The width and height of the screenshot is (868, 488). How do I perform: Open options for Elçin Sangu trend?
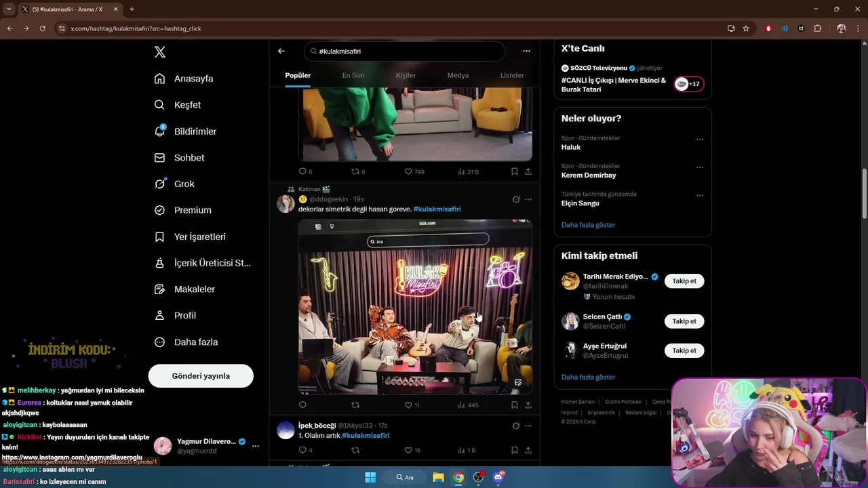(x=700, y=195)
